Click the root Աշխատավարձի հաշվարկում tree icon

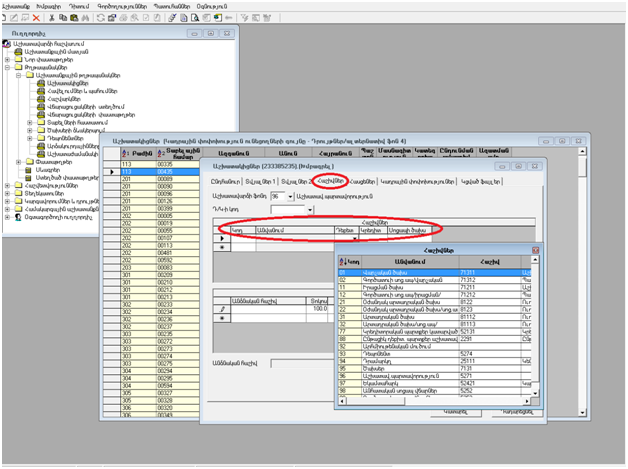point(9,45)
